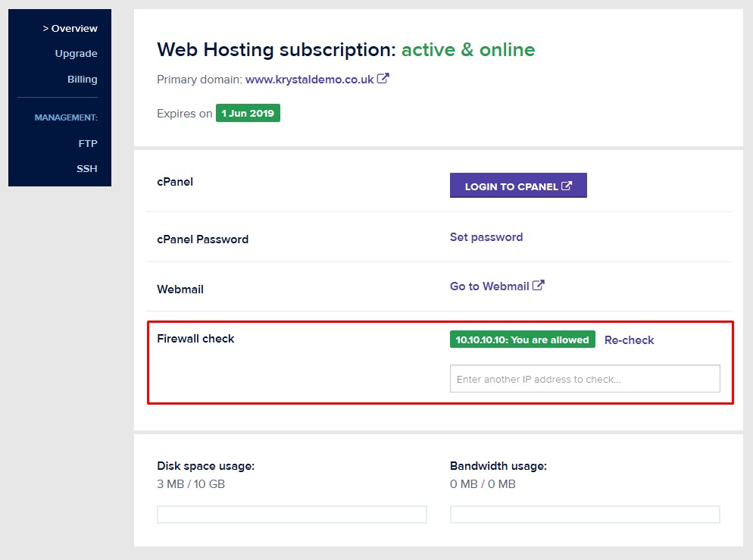Click the Set password link
The image size is (753, 560).
coord(486,237)
